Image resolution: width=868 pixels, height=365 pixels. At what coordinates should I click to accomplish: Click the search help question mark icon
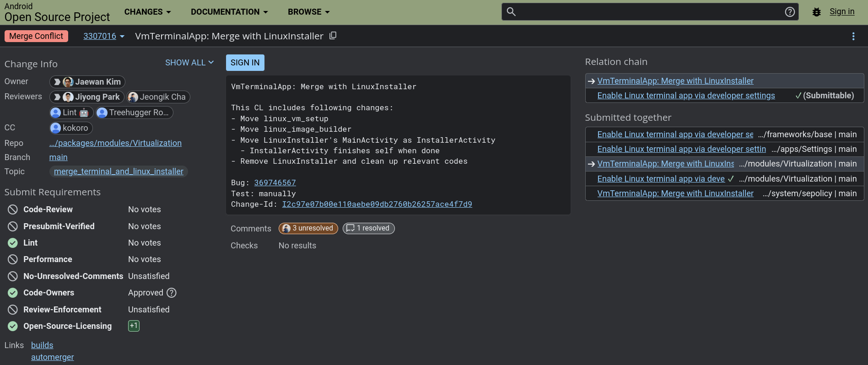pyautogui.click(x=790, y=12)
